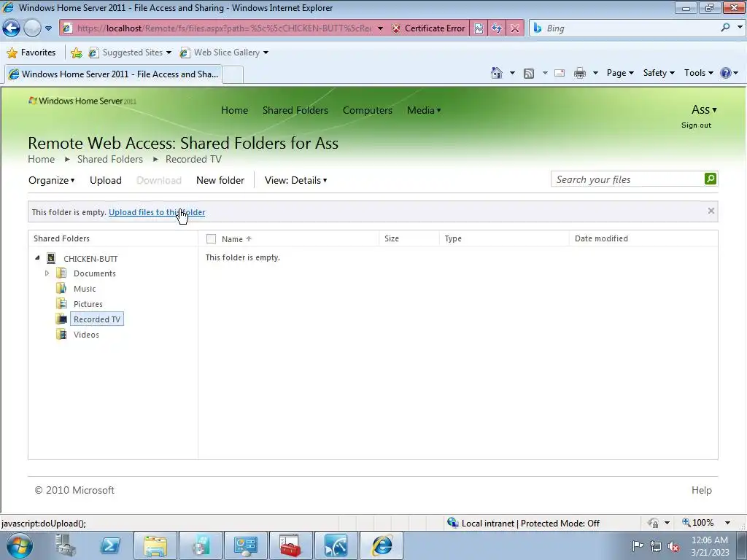The image size is (747, 560).
Task: Open a new blank browser tab
Action: (233, 75)
